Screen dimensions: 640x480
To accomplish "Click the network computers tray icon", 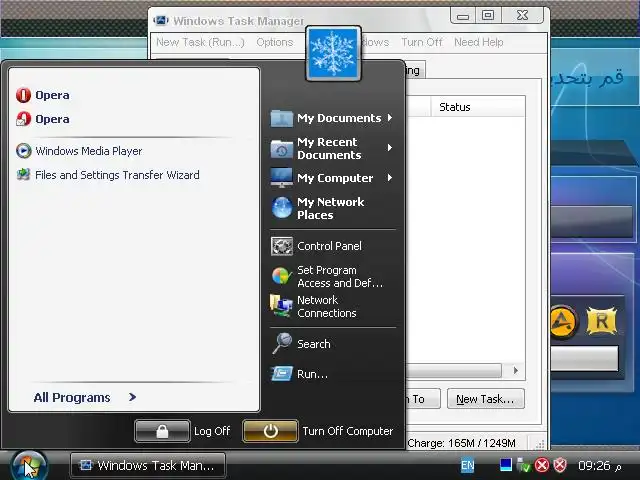I will point(523,465).
